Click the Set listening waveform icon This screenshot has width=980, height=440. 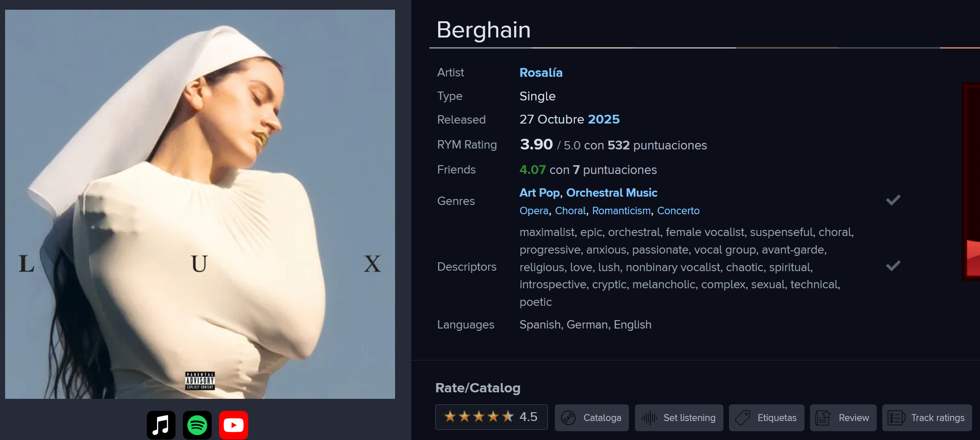649,418
